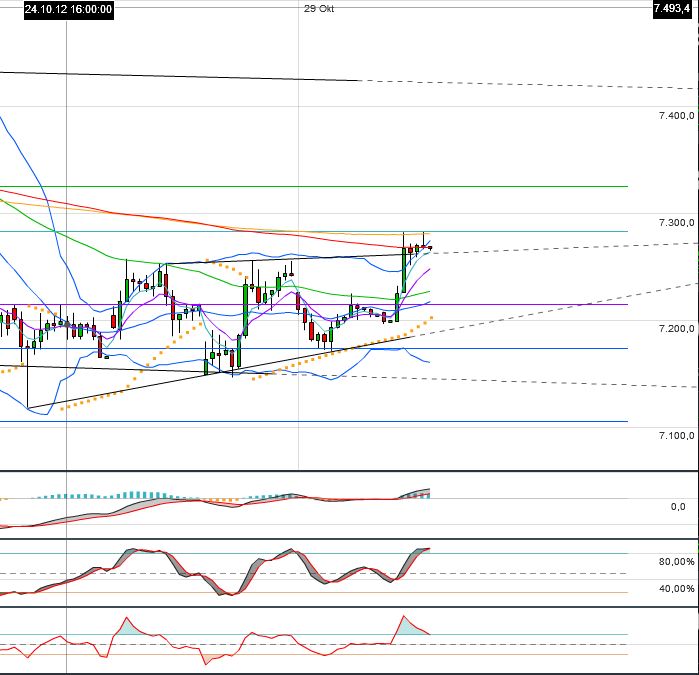699x675 pixels.
Task: Select the purple horizontal level line
Action: coord(314,305)
